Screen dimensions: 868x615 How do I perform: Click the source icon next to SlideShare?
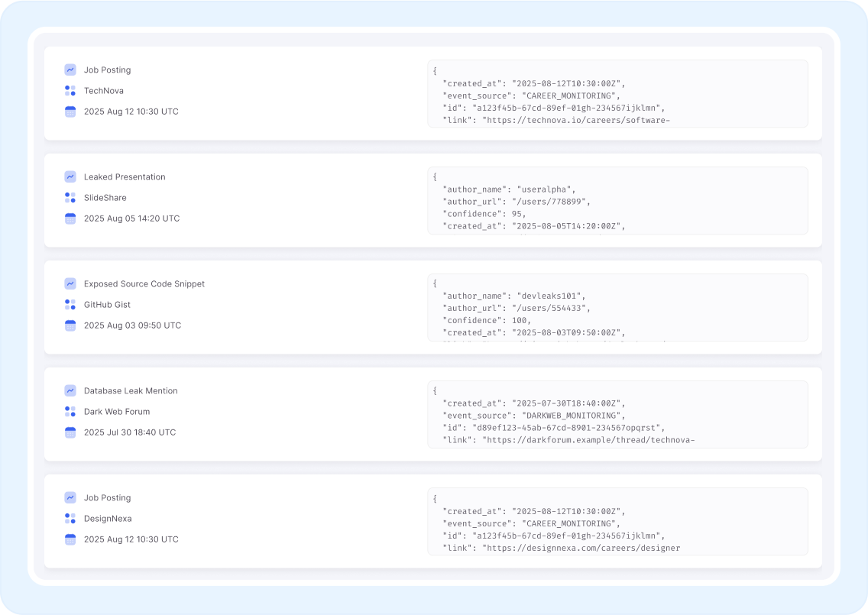(70, 198)
